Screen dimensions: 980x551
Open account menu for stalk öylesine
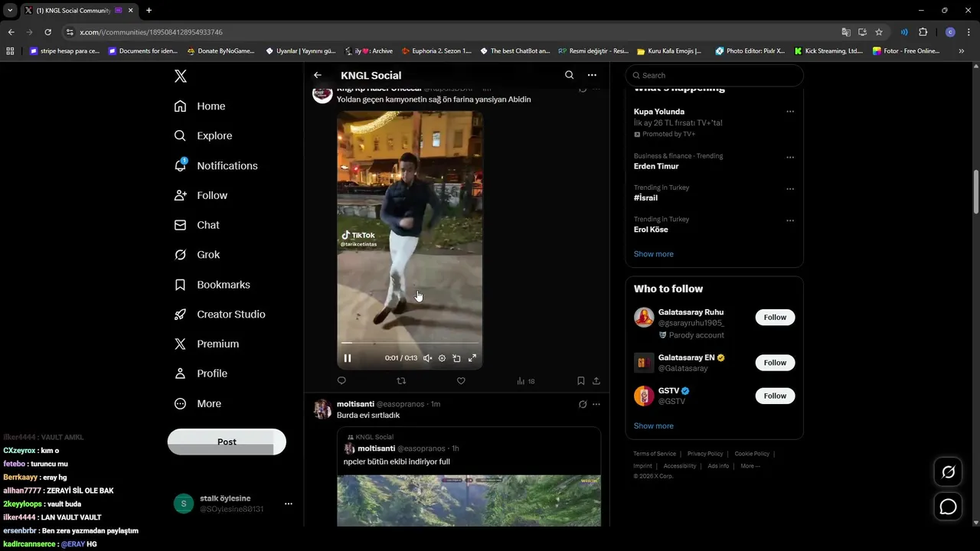click(289, 504)
